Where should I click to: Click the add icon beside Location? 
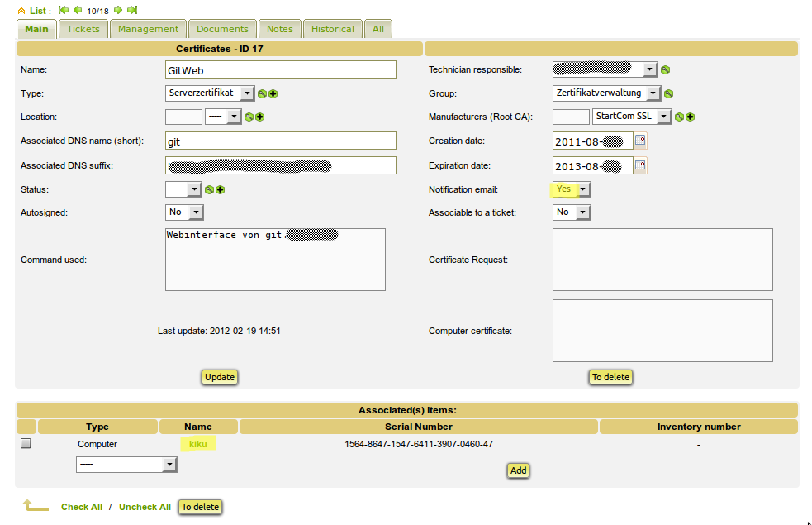[x=259, y=117]
